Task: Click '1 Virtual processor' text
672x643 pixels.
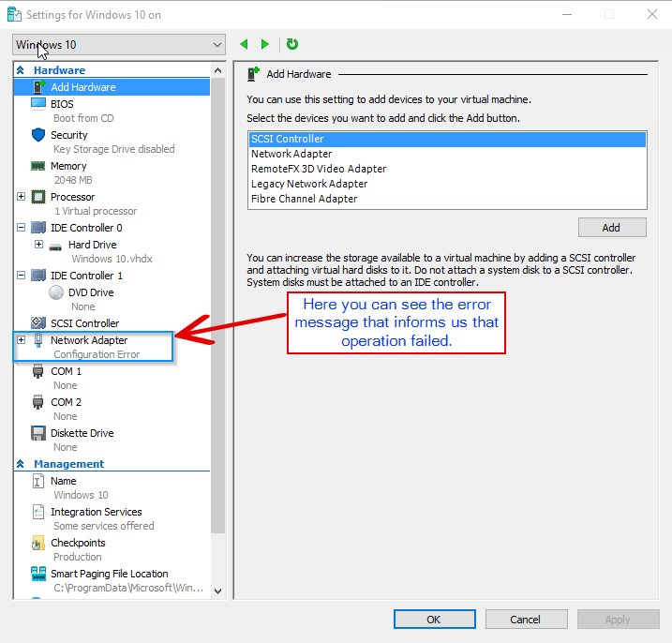Action: coord(96,211)
